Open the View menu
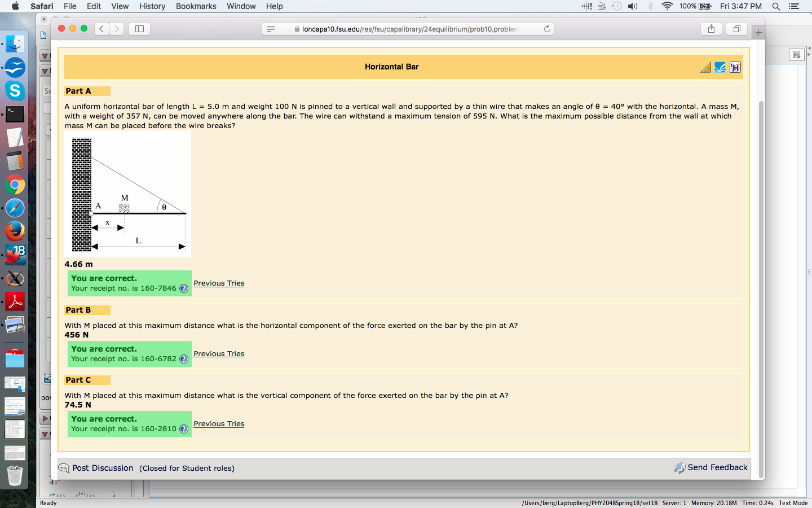 point(120,6)
